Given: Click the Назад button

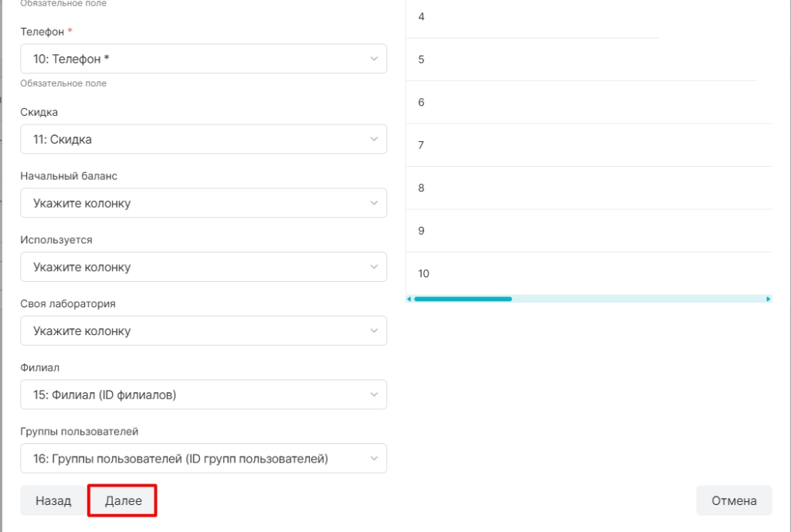Looking at the screenshot, I should pos(53,500).
